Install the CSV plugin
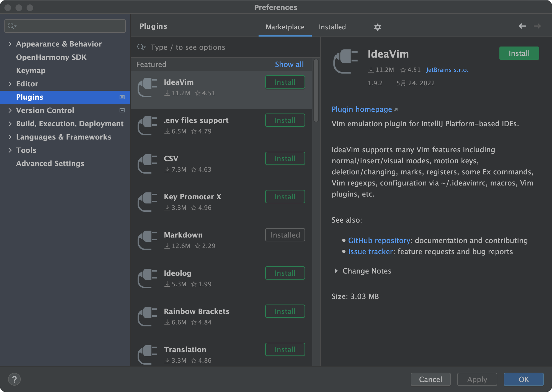This screenshot has height=392, width=552. (285, 158)
